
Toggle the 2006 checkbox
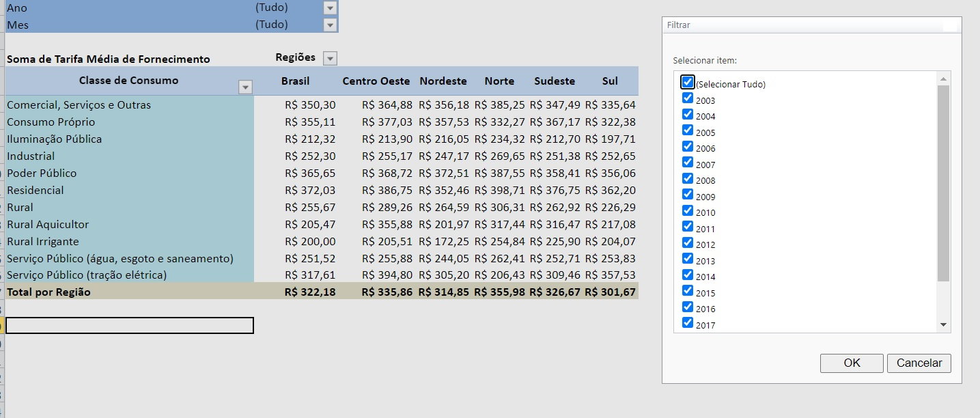pos(688,146)
